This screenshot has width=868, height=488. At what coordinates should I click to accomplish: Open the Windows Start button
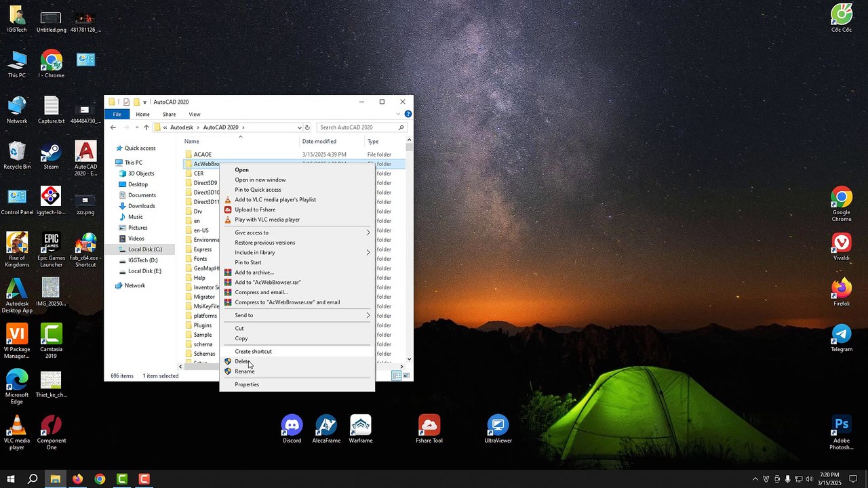[11, 479]
